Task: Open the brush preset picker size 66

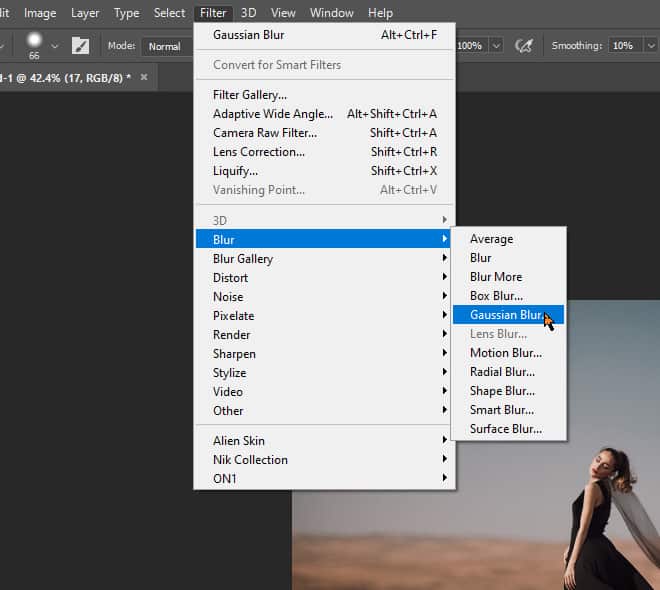Action: [34, 45]
